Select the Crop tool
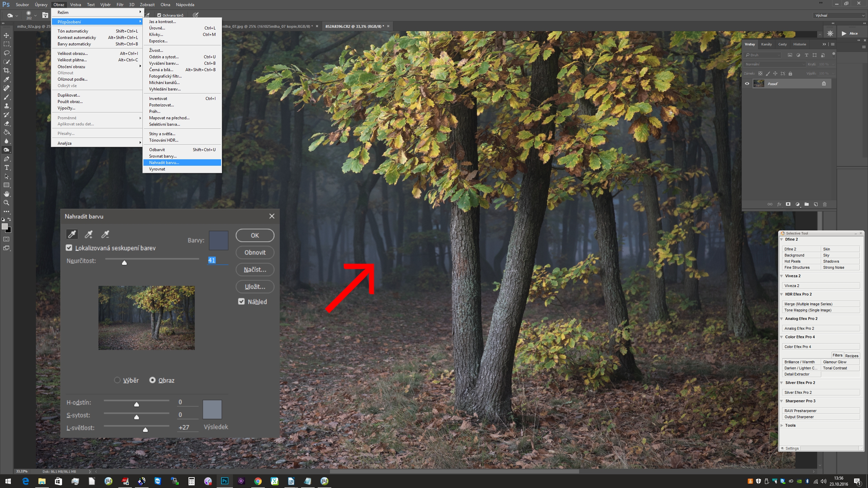868x488 pixels. tap(6, 70)
